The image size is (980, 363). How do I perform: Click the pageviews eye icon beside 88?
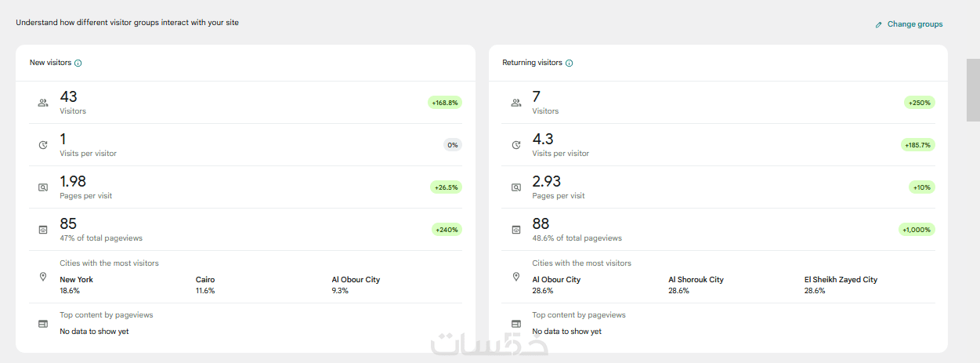click(515, 230)
